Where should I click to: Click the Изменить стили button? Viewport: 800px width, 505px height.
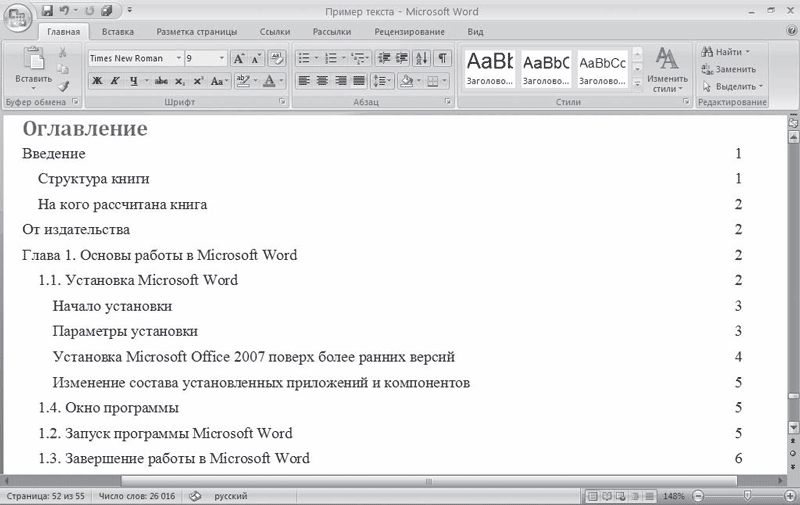point(667,70)
